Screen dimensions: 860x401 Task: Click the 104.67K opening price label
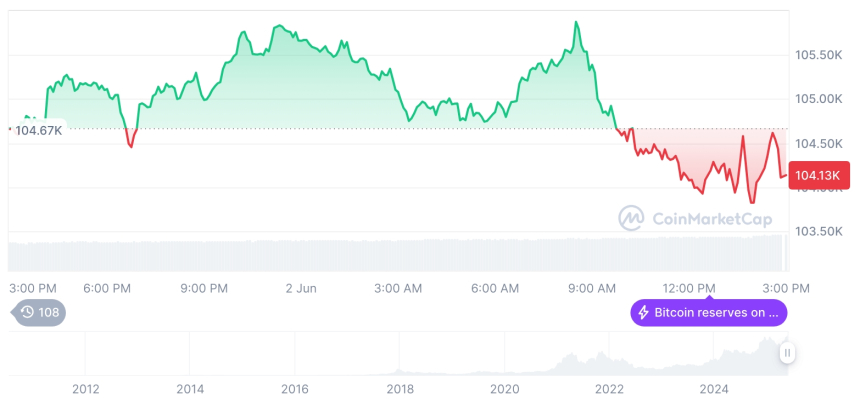[x=39, y=130]
